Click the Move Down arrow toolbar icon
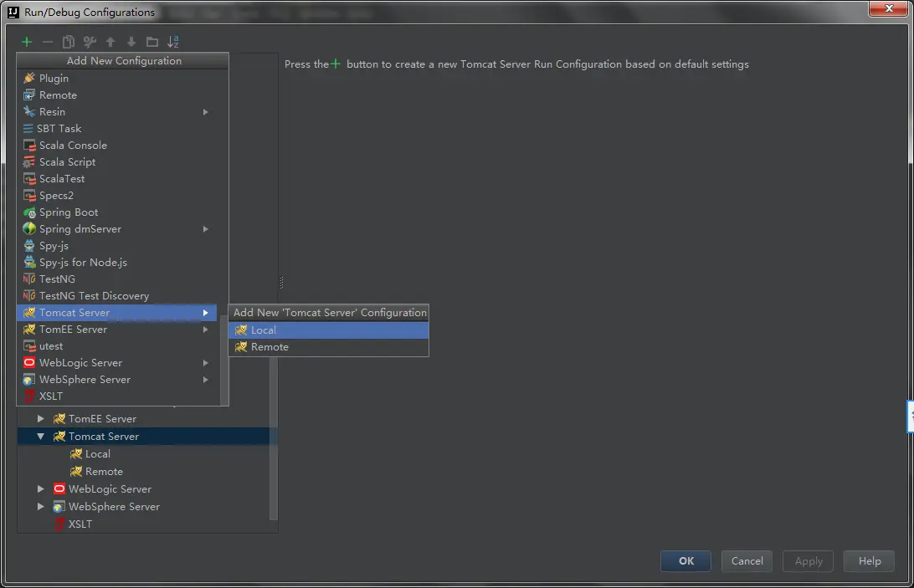The height and width of the screenshot is (588, 914). tap(131, 41)
